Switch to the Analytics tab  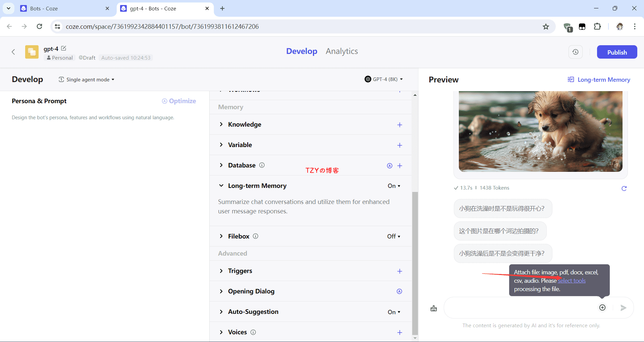pos(341,51)
